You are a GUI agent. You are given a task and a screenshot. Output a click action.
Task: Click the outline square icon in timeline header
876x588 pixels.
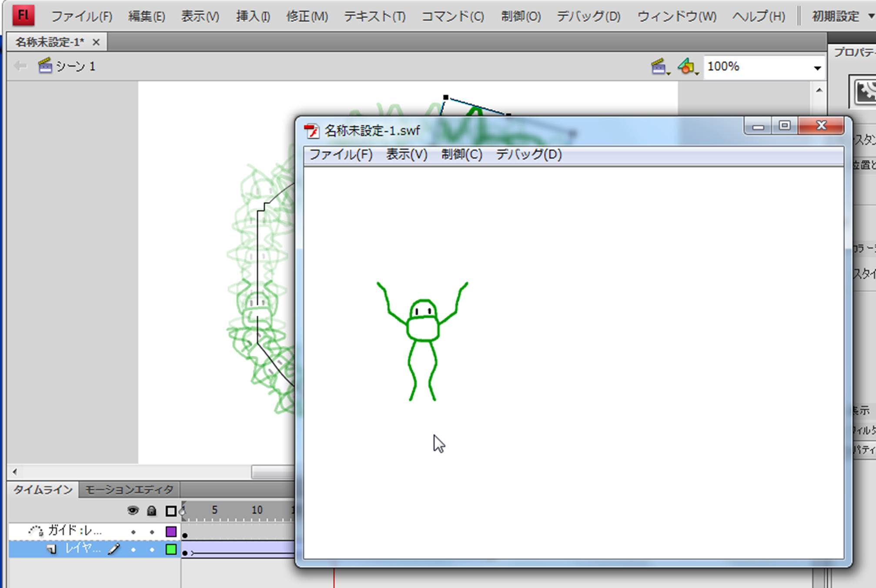pos(171,511)
